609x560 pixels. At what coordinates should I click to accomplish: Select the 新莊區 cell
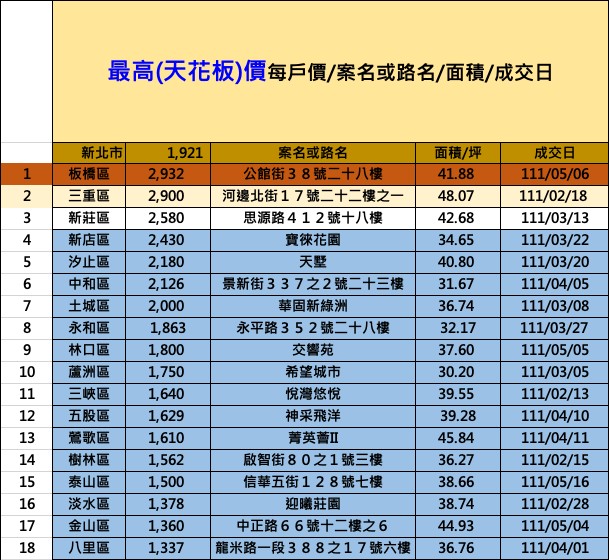(89, 218)
